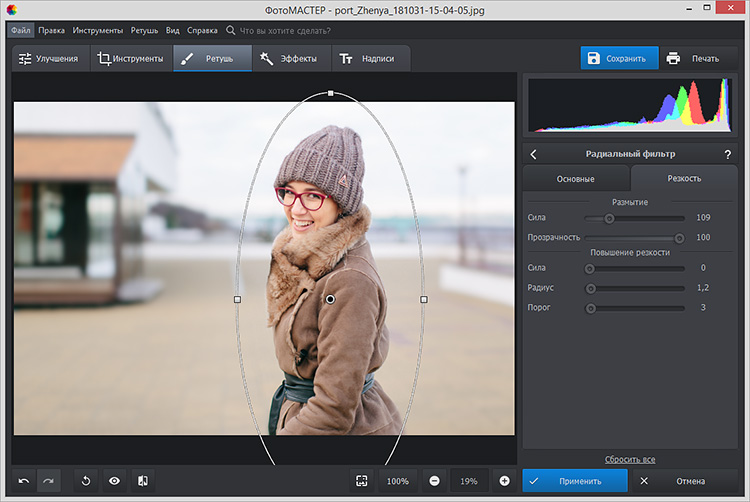The image size is (750, 502).
Task: Click the reset rotation arrow icon
Action: click(86, 481)
